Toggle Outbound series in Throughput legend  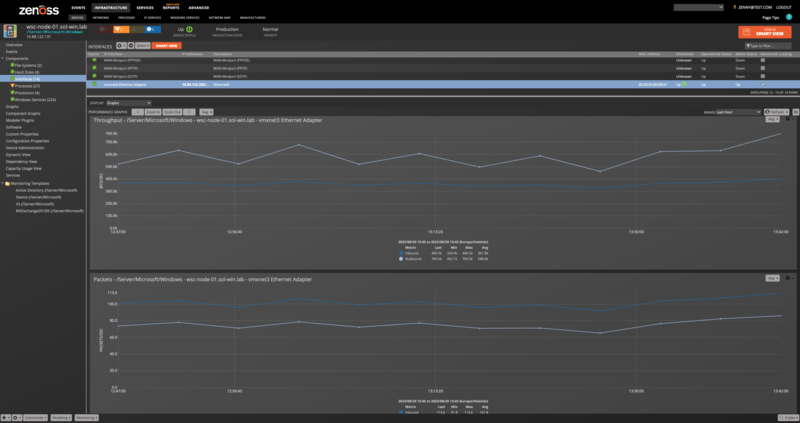pos(401,259)
